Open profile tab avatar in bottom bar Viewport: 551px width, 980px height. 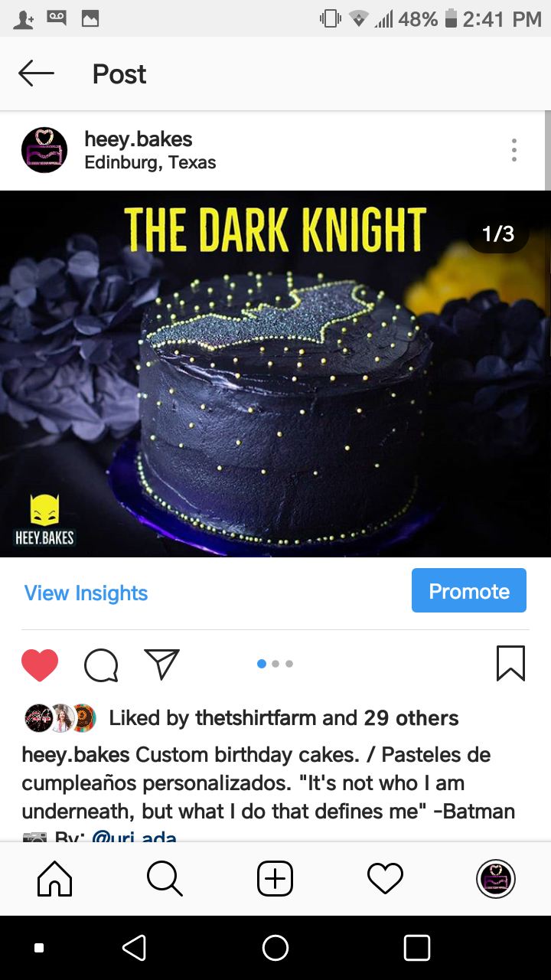(x=496, y=879)
